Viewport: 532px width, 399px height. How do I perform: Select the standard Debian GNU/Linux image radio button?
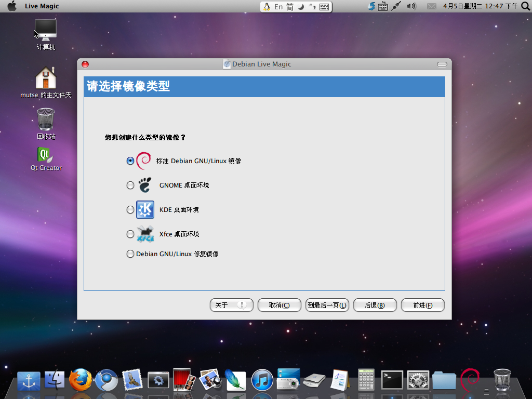(130, 161)
